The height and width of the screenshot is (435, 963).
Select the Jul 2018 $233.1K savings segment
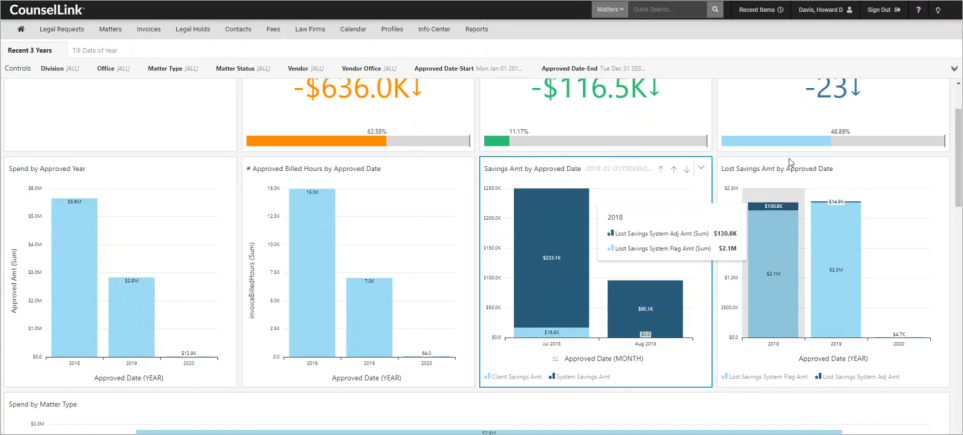click(x=552, y=258)
